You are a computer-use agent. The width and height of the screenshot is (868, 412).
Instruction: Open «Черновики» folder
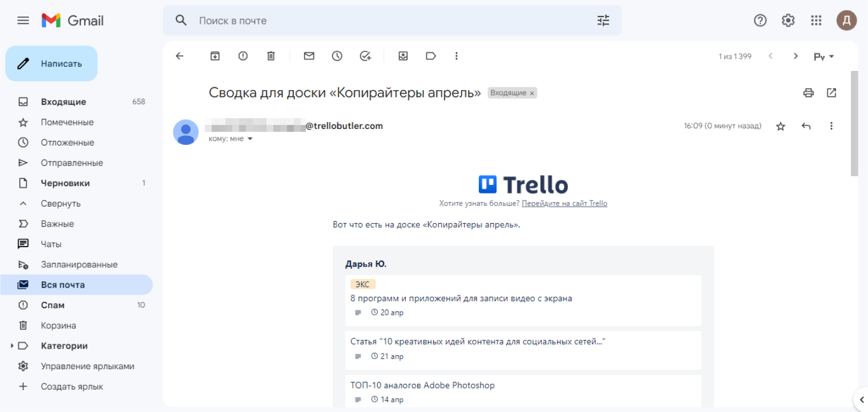point(76,183)
